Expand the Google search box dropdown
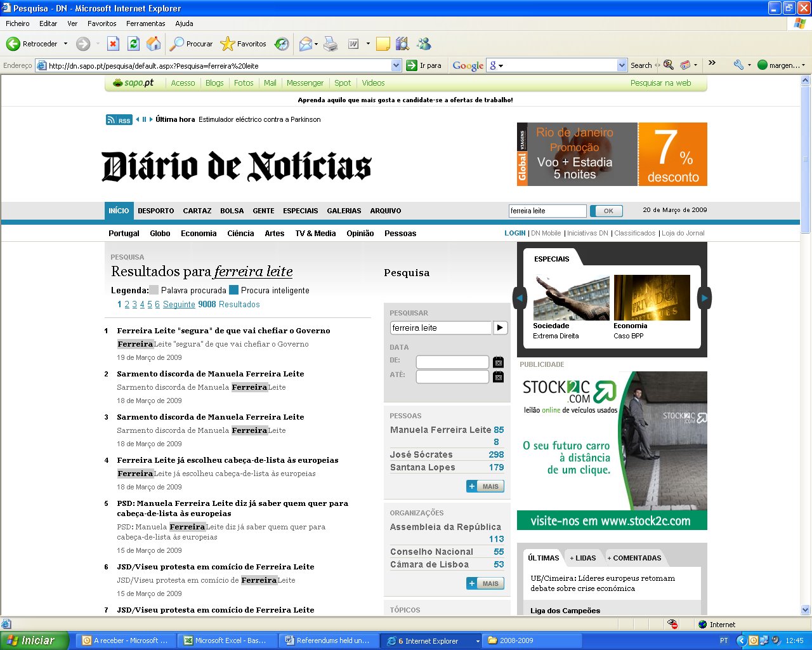The height and width of the screenshot is (650, 812). (622, 65)
